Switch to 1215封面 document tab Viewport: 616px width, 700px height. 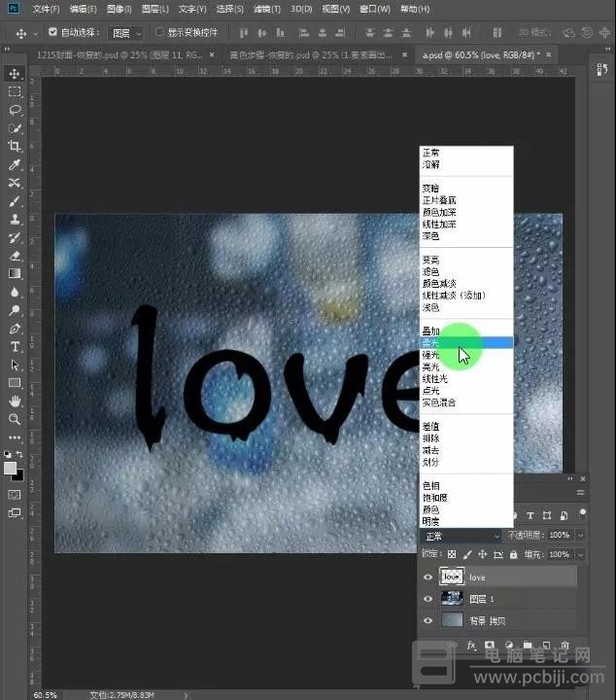[x=120, y=54]
